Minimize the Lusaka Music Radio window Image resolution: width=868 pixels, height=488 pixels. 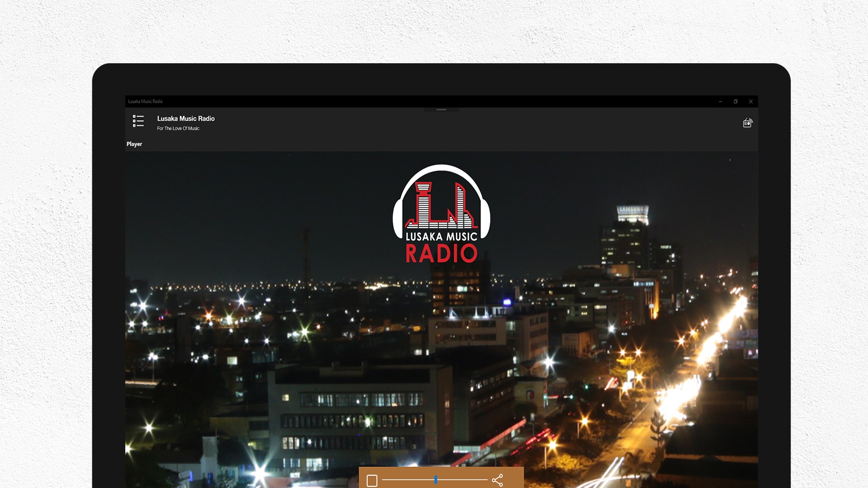(x=721, y=102)
